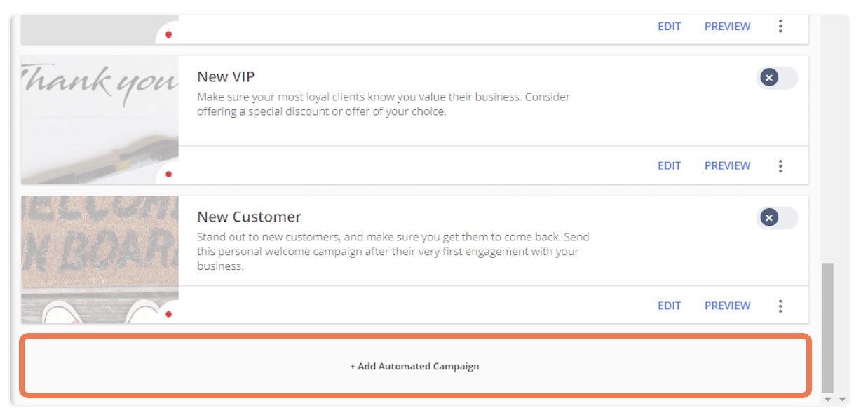868x415 pixels.
Task: Click the scrollbar down arrow
Action: coord(828,400)
